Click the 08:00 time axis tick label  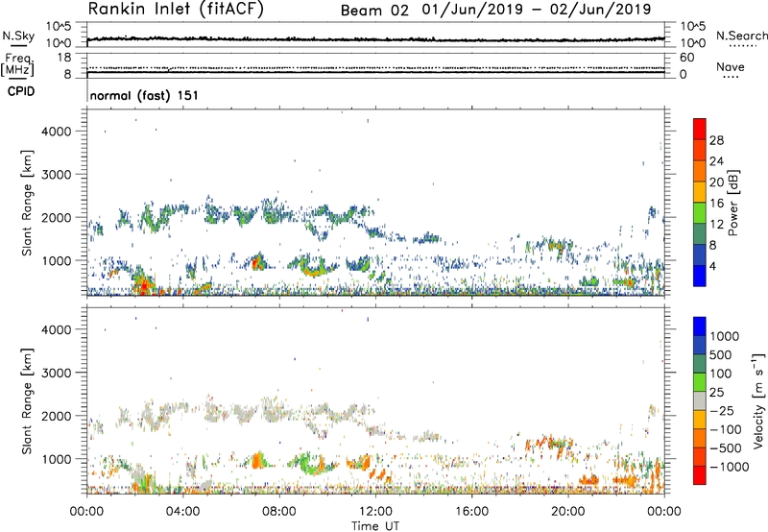tap(279, 512)
